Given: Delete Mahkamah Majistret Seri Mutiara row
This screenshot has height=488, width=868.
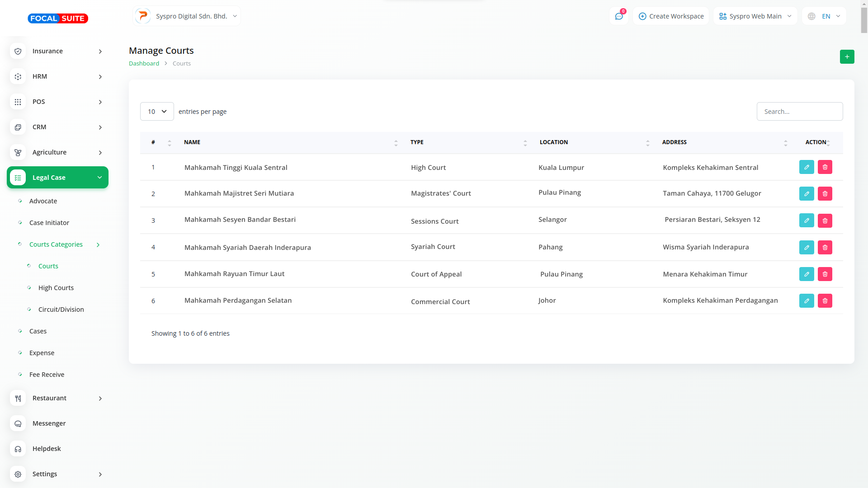Looking at the screenshot, I should click(x=825, y=194).
